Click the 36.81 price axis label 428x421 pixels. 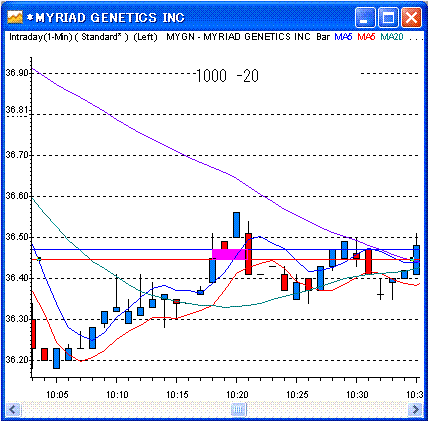pyautogui.click(x=18, y=110)
